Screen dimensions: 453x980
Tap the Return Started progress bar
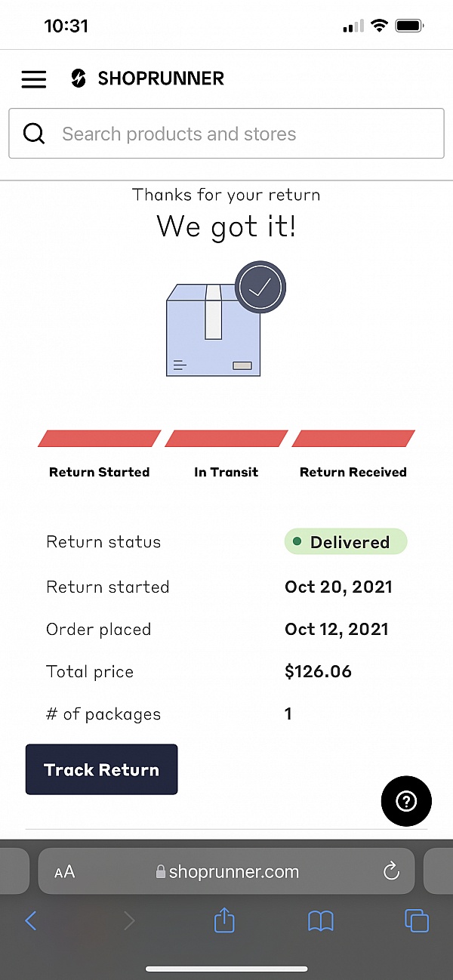click(x=100, y=439)
